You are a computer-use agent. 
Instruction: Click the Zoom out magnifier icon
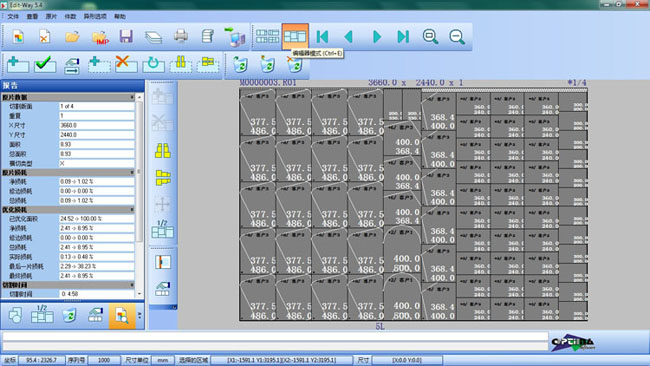[457, 37]
